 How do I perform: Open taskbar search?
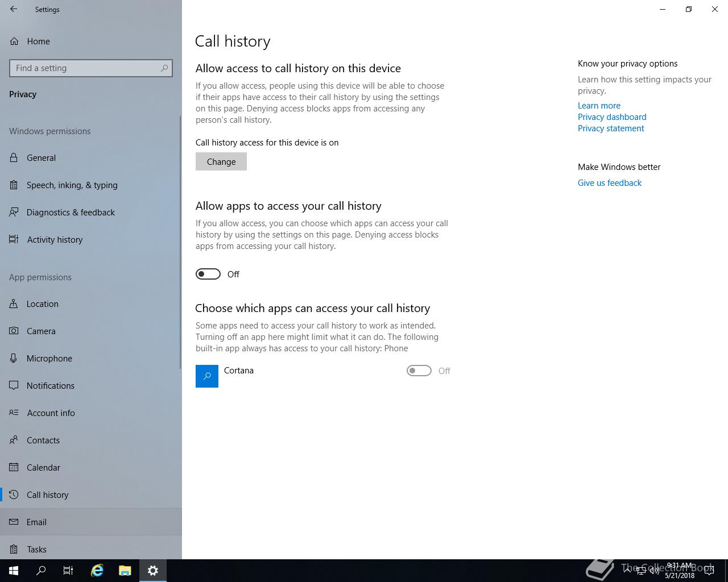pos(41,571)
